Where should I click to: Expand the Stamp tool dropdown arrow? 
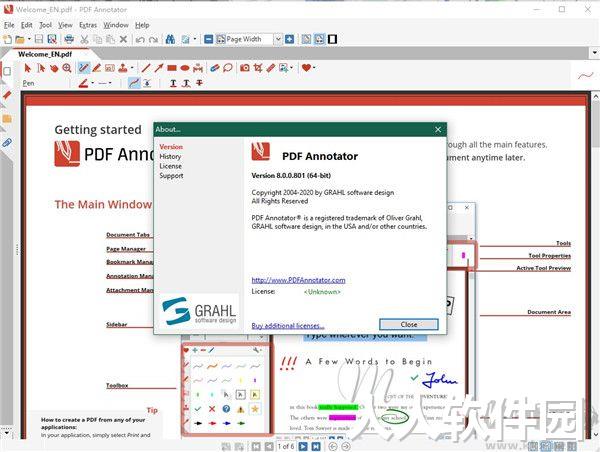132,68
